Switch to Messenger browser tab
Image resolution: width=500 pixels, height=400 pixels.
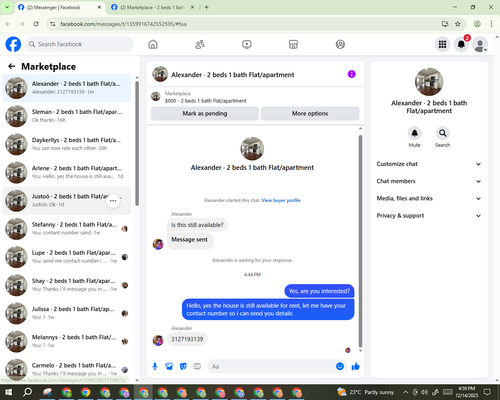coord(60,7)
